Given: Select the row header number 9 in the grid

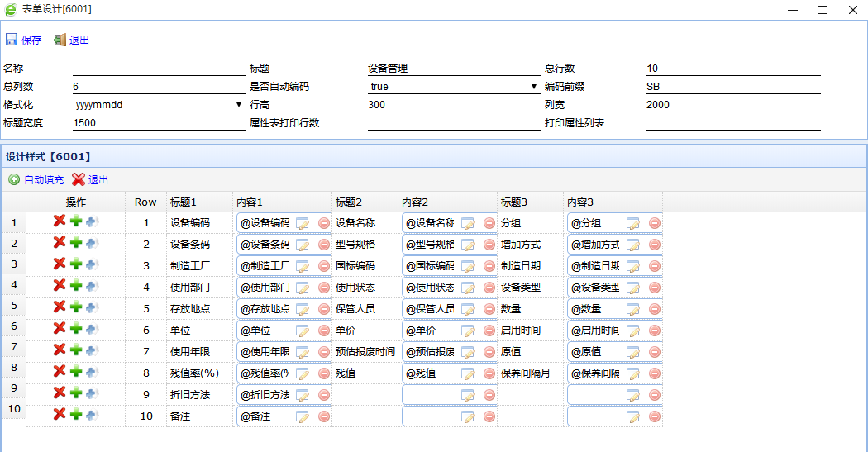Looking at the screenshot, I should (13, 388).
